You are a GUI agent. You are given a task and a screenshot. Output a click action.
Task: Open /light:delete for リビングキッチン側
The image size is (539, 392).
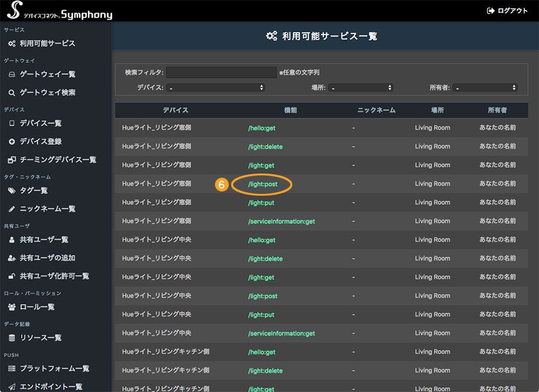pos(265,370)
